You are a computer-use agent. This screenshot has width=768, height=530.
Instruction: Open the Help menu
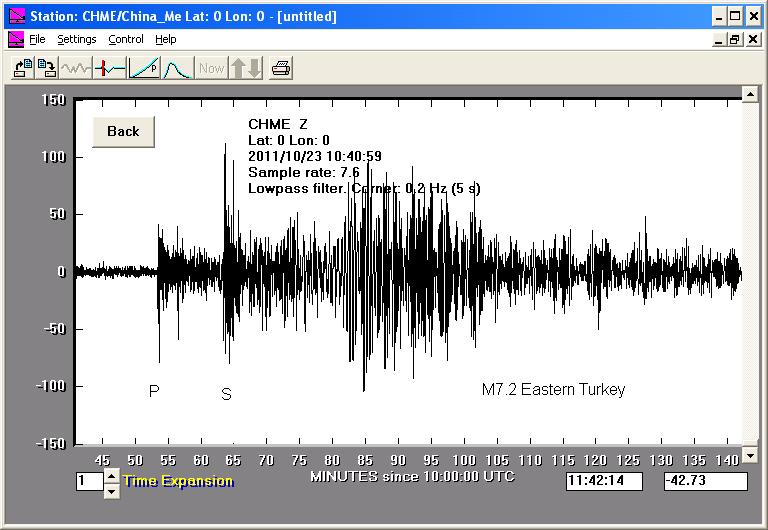point(166,39)
